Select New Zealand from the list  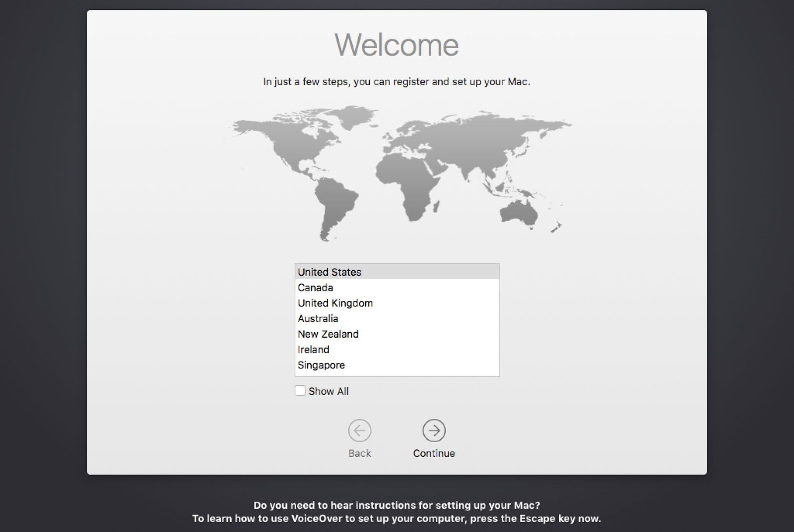coord(328,334)
